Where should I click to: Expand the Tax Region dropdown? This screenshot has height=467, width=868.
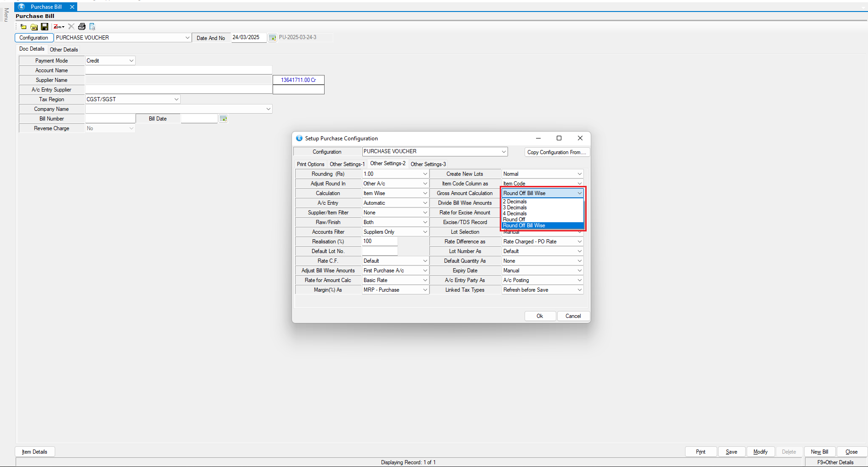[x=176, y=99]
